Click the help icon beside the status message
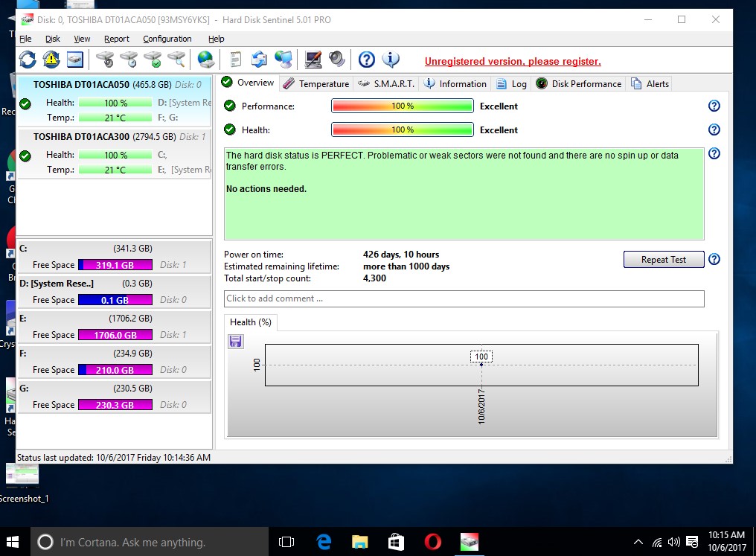The height and width of the screenshot is (556, 756). tap(714, 154)
